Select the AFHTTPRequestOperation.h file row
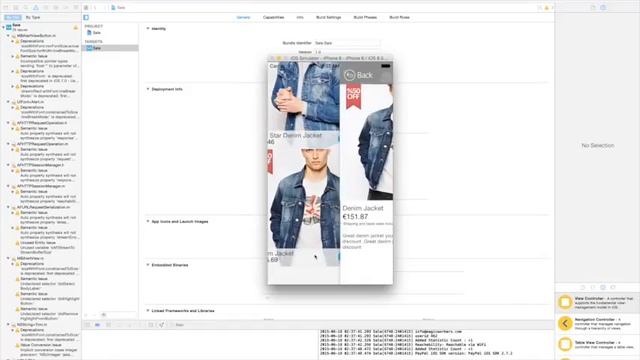This screenshot has width=640, height=360. pos(42,123)
